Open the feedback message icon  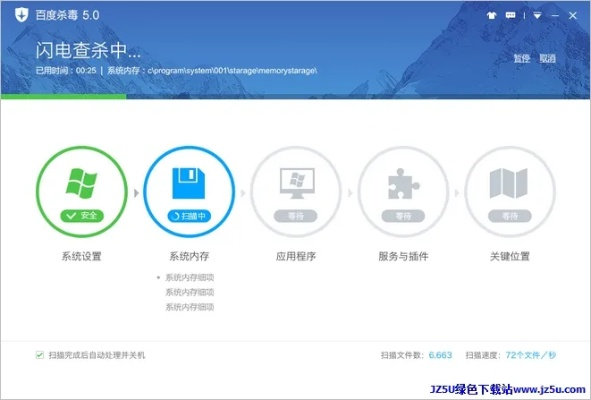[510, 15]
